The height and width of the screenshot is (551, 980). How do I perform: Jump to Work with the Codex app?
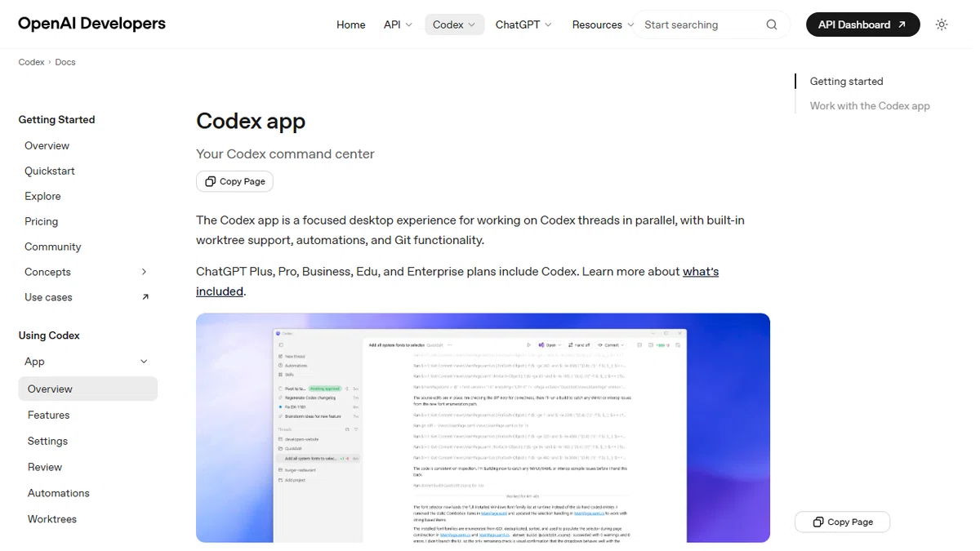click(x=870, y=105)
